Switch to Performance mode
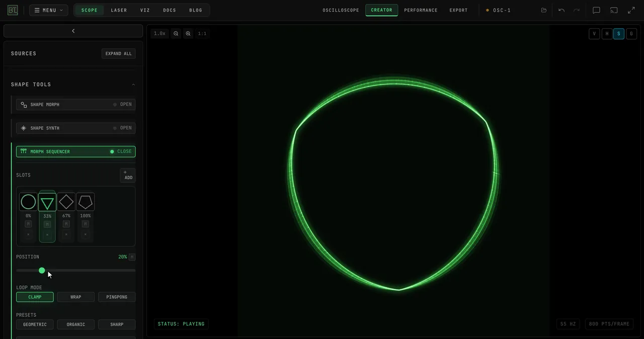The image size is (644, 339). tap(421, 10)
